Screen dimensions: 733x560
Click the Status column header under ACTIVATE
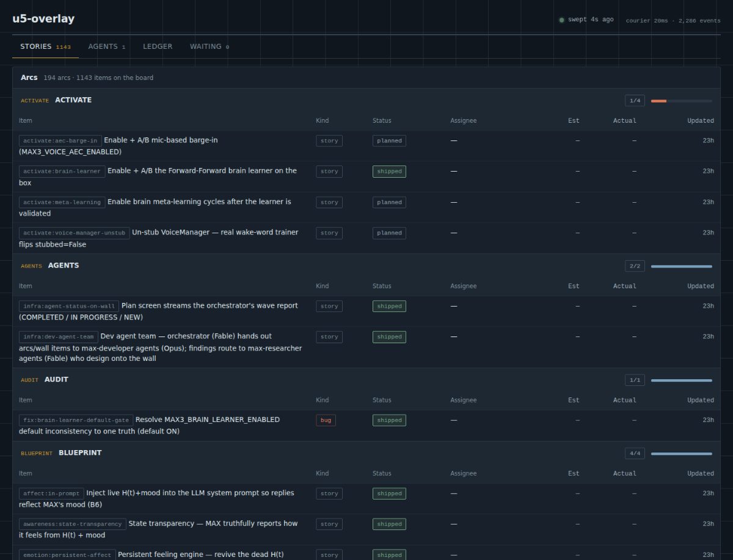pyautogui.click(x=382, y=121)
